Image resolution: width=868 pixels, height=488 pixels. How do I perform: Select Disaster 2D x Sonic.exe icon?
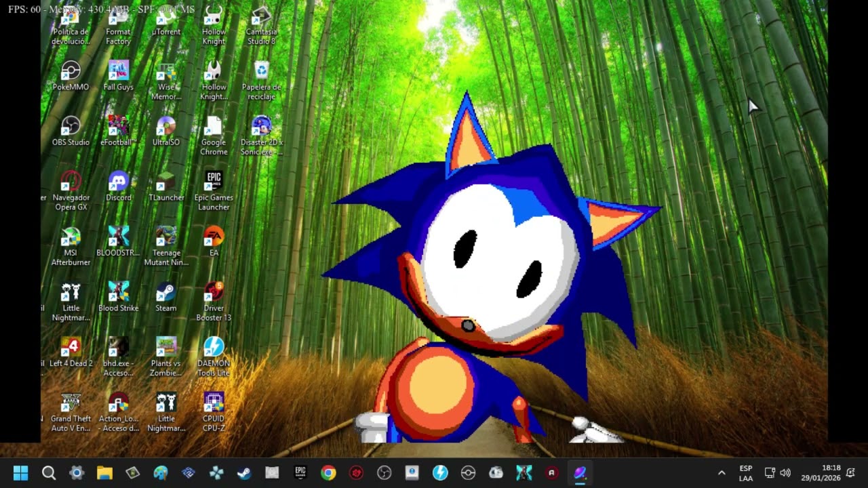pyautogui.click(x=261, y=136)
